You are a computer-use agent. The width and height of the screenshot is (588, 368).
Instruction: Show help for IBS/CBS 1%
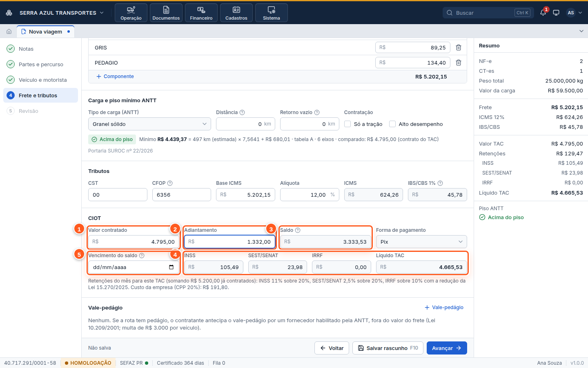pyautogui.click(x=440, y=183)
